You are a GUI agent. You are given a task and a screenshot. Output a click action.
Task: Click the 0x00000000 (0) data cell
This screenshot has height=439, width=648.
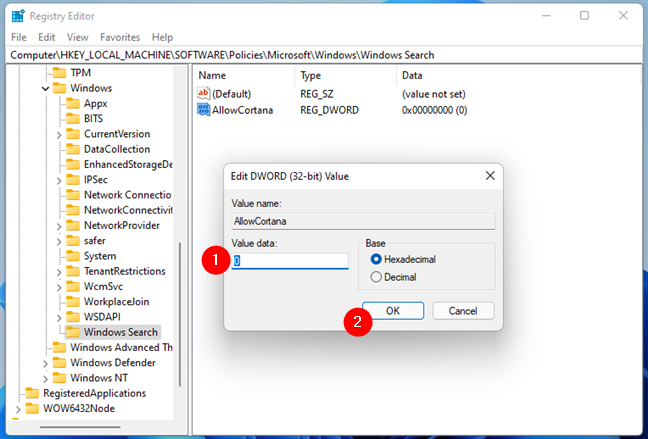click(x=434, y=110)
